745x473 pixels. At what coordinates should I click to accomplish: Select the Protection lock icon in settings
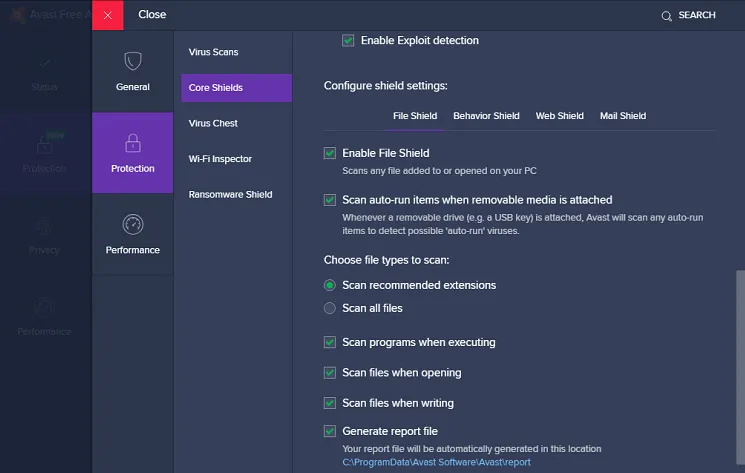pos(133,143)
